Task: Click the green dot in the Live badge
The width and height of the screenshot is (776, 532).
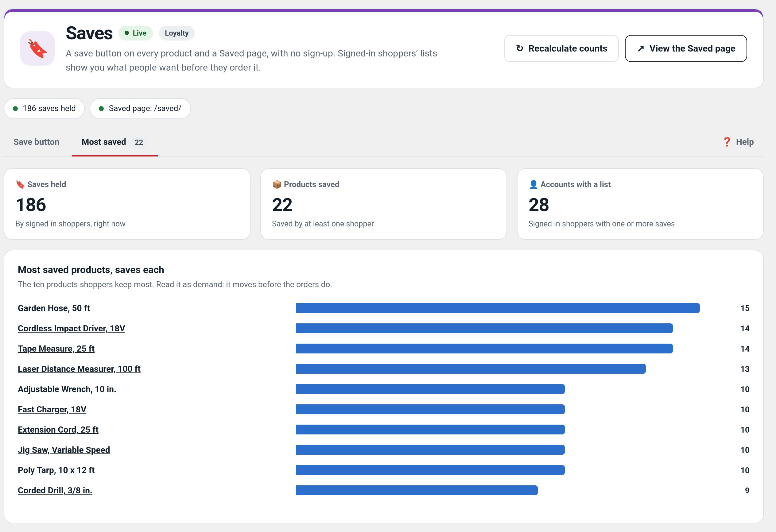Action: coord(126,33)
